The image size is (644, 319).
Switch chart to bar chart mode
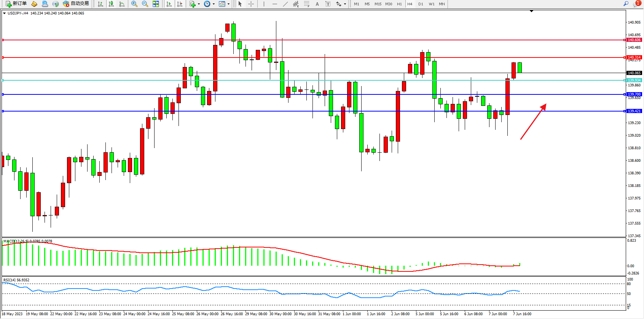click(100, 4)
